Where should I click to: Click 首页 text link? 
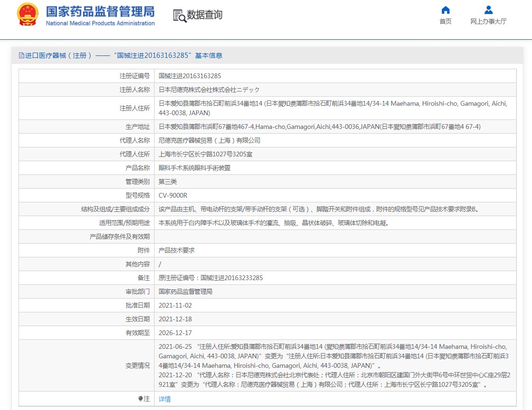[446, 21]
